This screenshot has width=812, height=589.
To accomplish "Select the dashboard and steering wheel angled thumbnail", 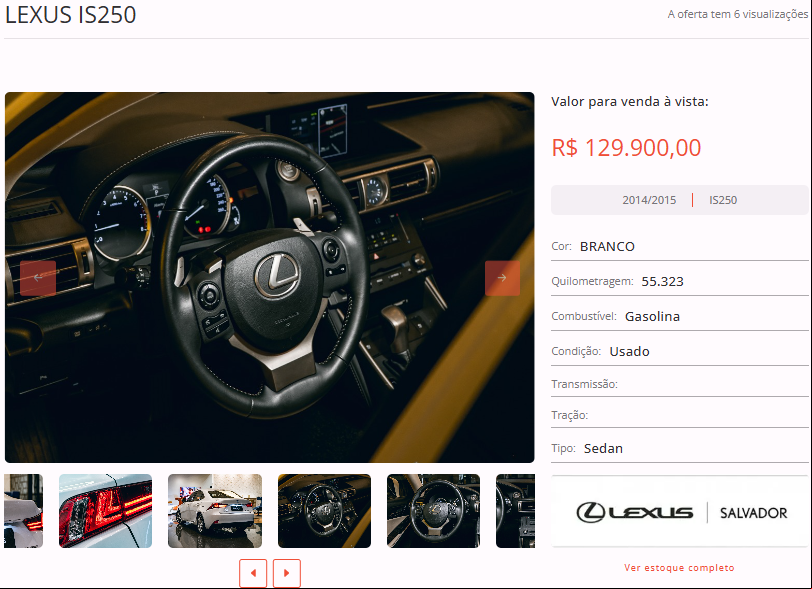I will tap(324, 511).
